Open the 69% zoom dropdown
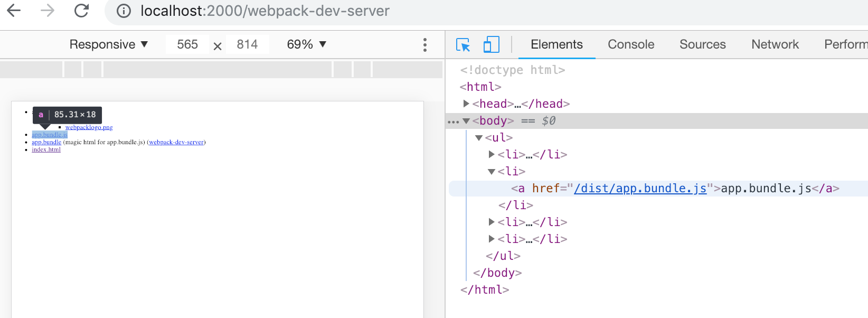 (x=306, y=44)
